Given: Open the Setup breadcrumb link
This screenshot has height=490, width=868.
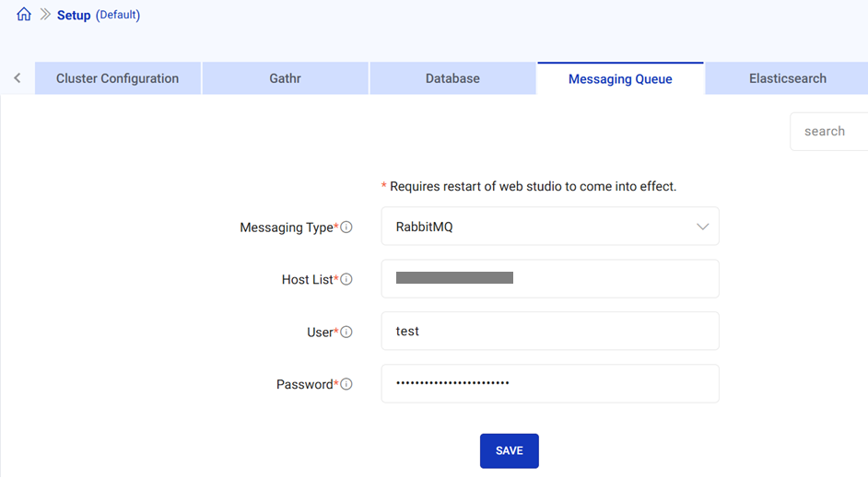Looking at the screenshot, I should pos(74,15).
